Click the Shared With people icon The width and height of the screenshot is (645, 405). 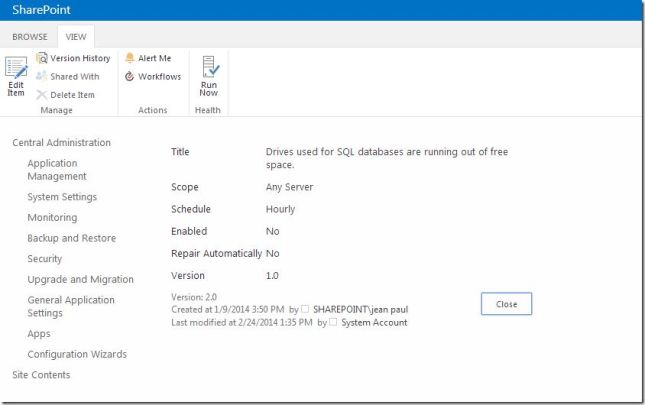[42, 76]
